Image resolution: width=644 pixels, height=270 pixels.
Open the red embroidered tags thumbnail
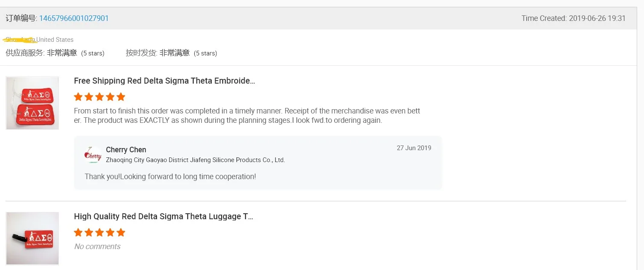[32, 103]
